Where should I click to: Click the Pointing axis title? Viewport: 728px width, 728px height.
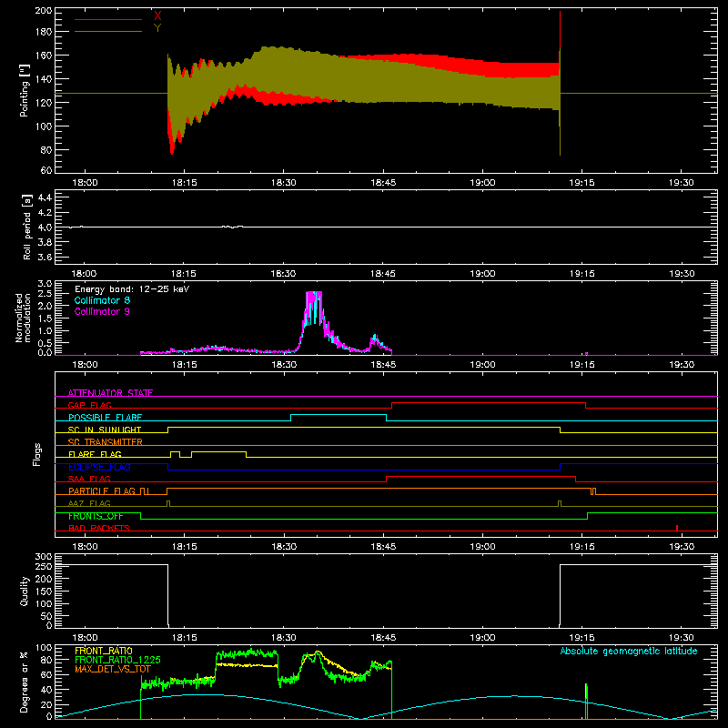coord(25,90)
